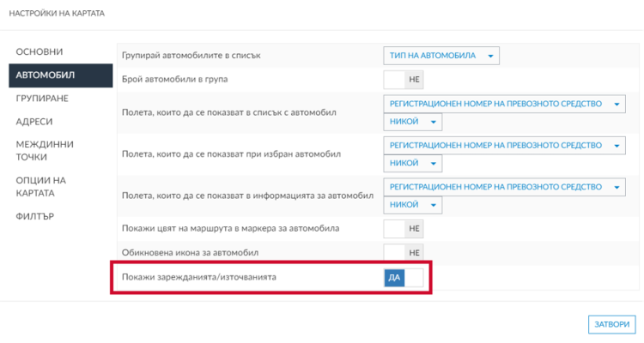644x343 pixels.
Task: Click label Покажи зарежданията/източванията
Action: pyautogui.click(x=199, y=277)
